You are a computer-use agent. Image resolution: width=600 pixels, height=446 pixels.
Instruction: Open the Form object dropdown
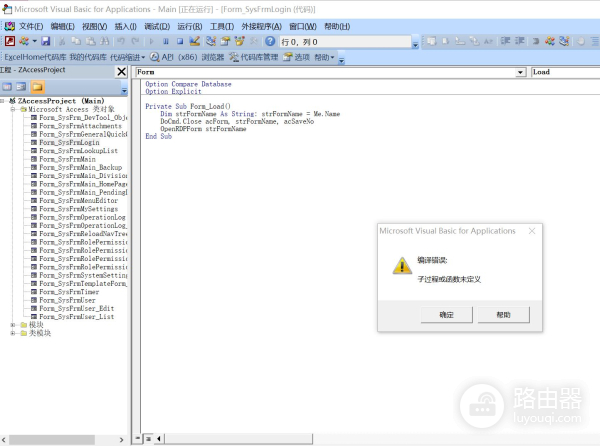coord(521,72)
